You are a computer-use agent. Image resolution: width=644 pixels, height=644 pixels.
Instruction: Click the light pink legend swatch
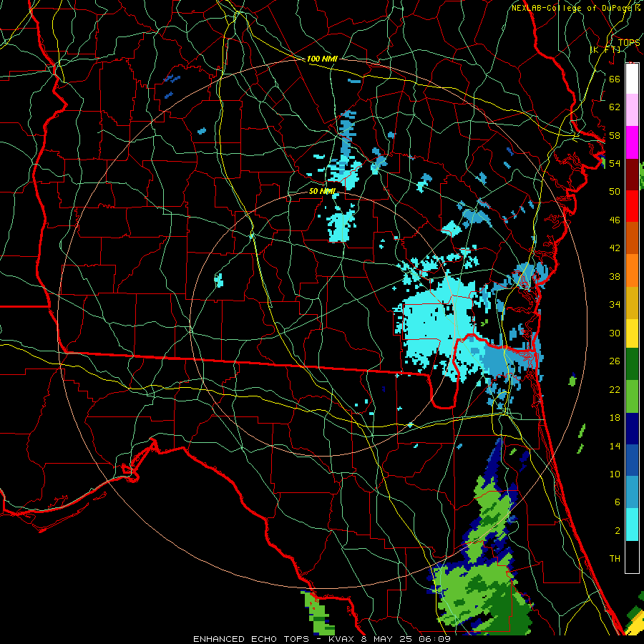(x=632, y=110)
